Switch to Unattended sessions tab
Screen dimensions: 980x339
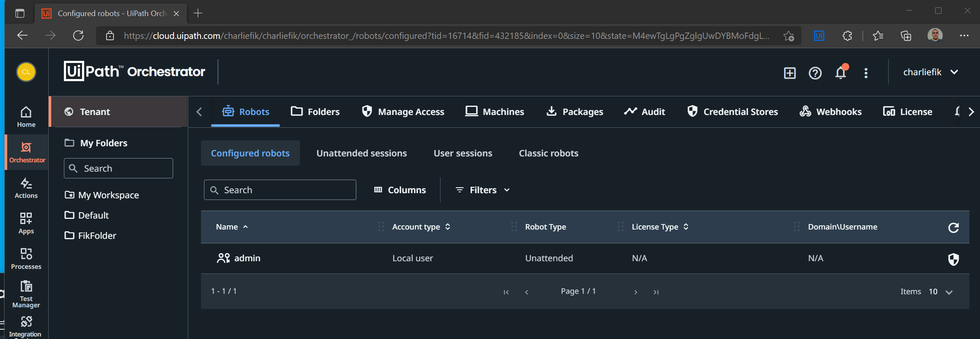pos(361,153)
